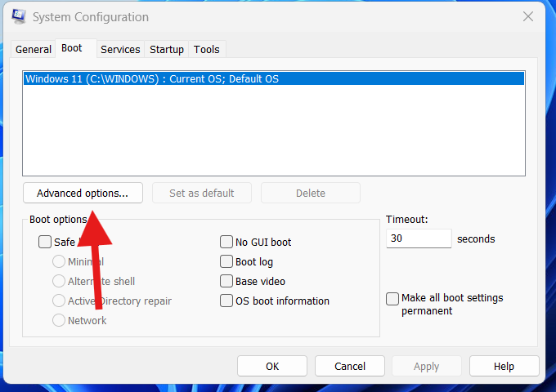Choose the Alternate shell option
Image resolution: width=556 pixels, height=392 pixels.
click(59, 281)
